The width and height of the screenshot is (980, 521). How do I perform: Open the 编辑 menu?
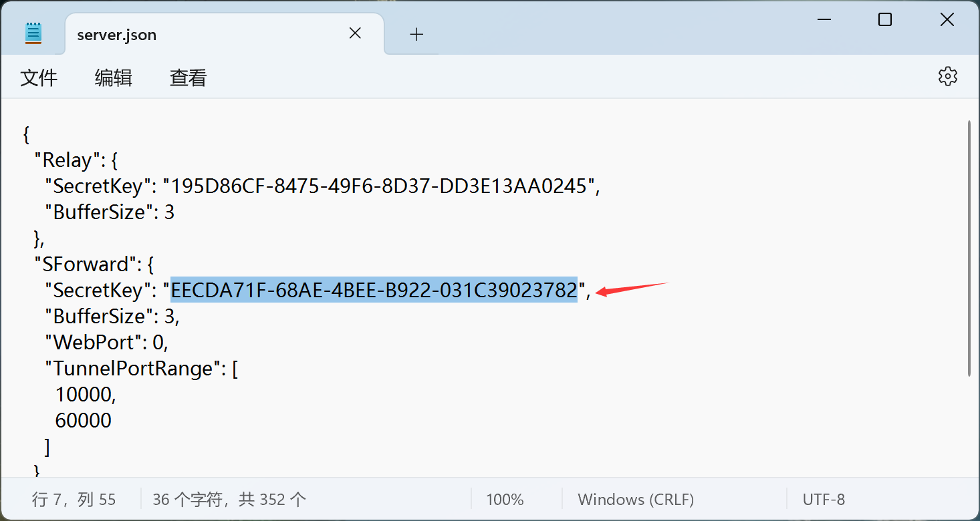[x=114, y=77]
